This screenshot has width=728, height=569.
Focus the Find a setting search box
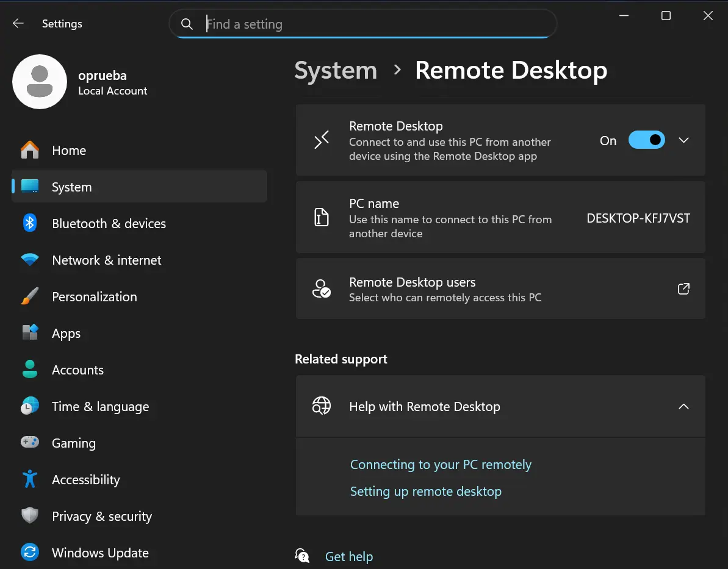372,24
